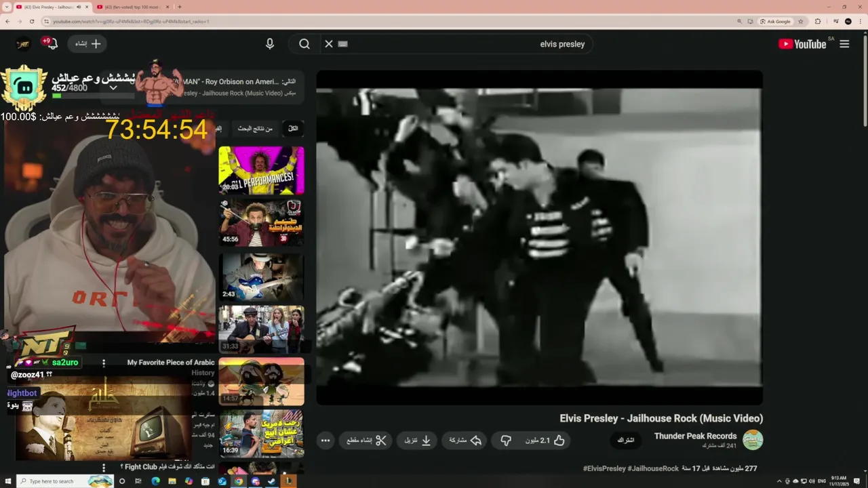868x488 pixels.
Task: Download the video via تنزيل
Action: pyautogui.click(x=418, y=441)
